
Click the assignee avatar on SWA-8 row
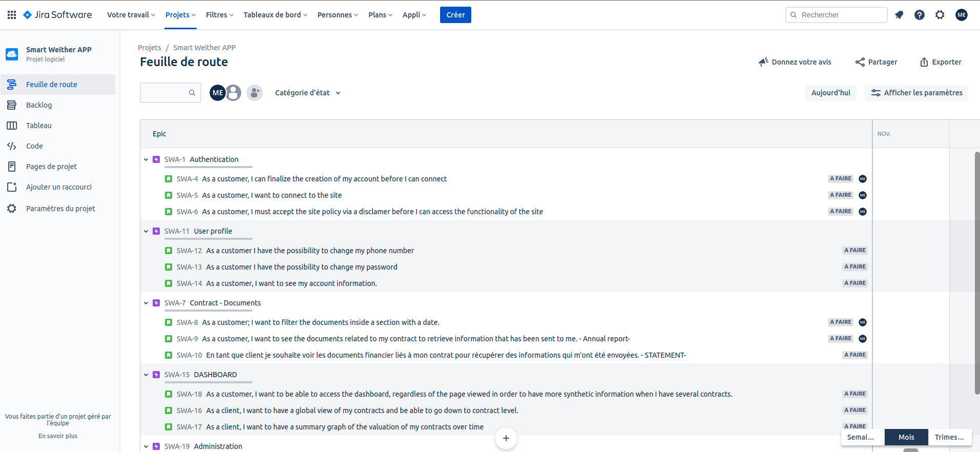[863, 322]
